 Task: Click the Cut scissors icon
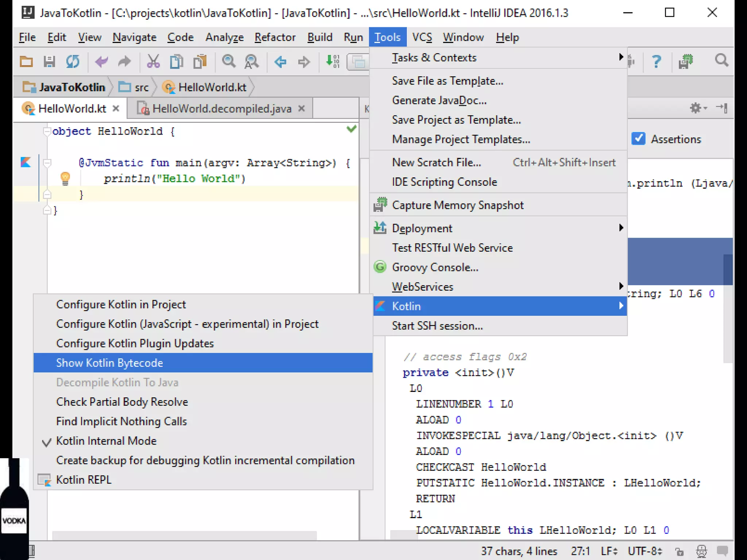153,62
